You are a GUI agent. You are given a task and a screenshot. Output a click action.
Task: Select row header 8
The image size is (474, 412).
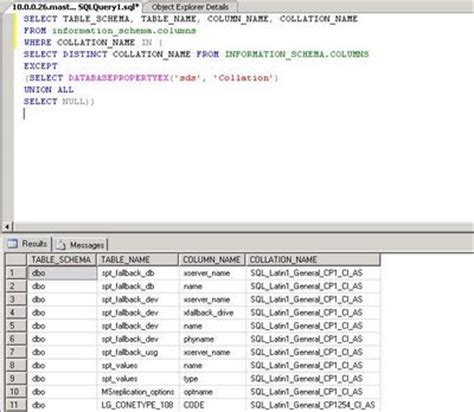coord(16,365)
